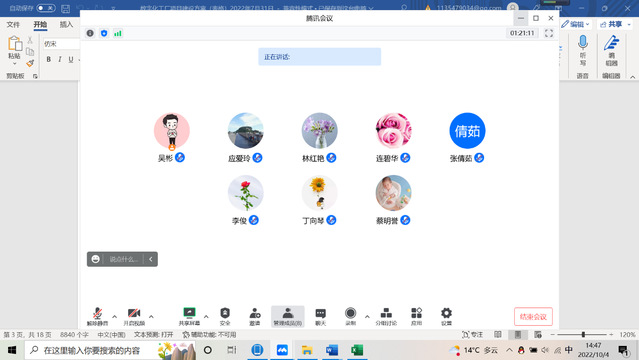
Task: Open the invite participants icon
Action: [255, 316]
